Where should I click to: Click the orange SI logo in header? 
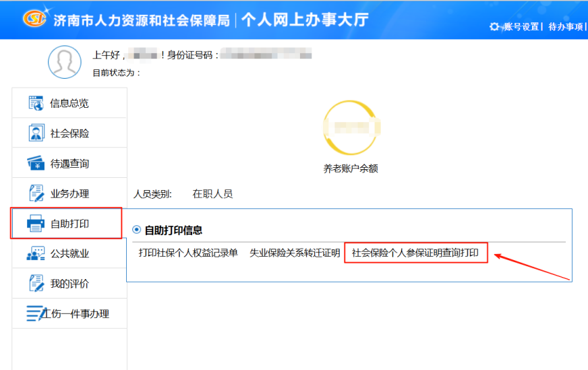(35, 18)
